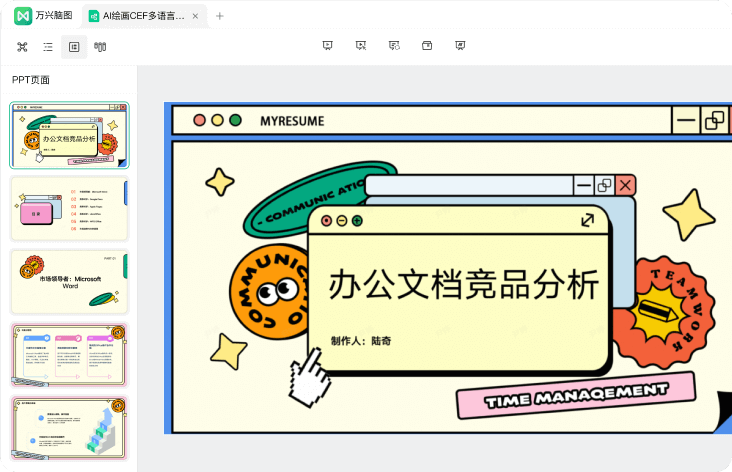Start slideshow from beginning icon

coord(328,45)
